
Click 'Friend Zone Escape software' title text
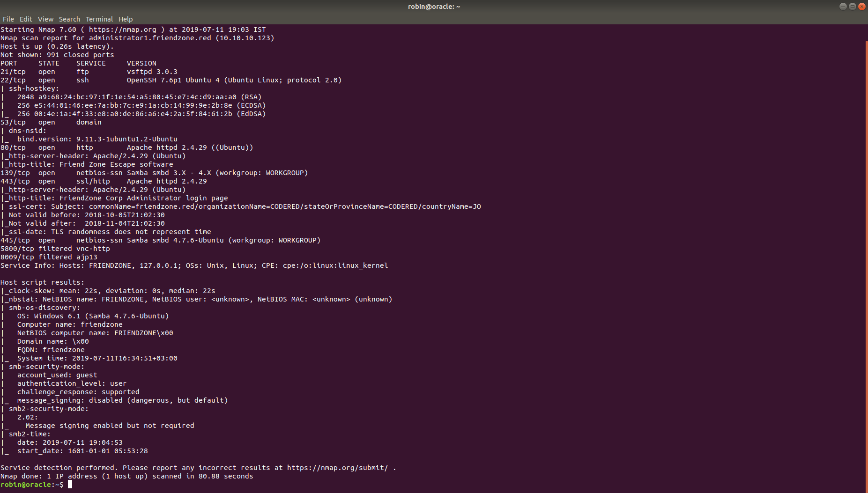pyautogui.click(x=116, y=164)
